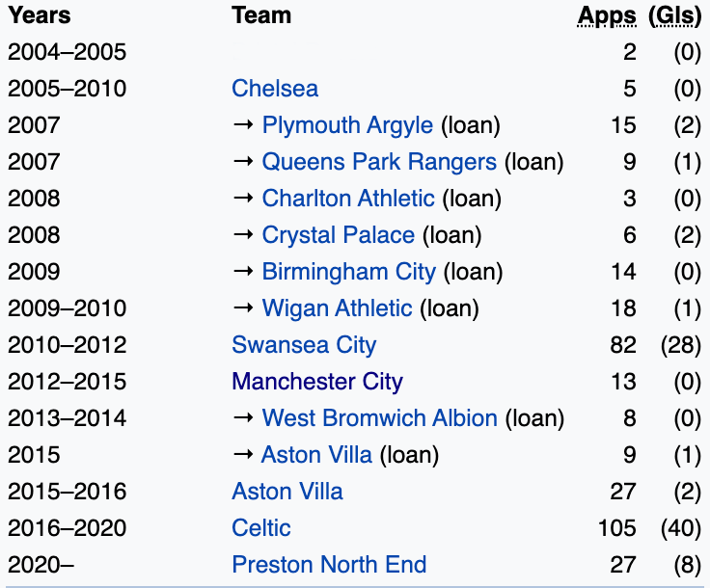Open the Wigan Athletic link
The image size is (710, 588).
click(x=337, y=308)
